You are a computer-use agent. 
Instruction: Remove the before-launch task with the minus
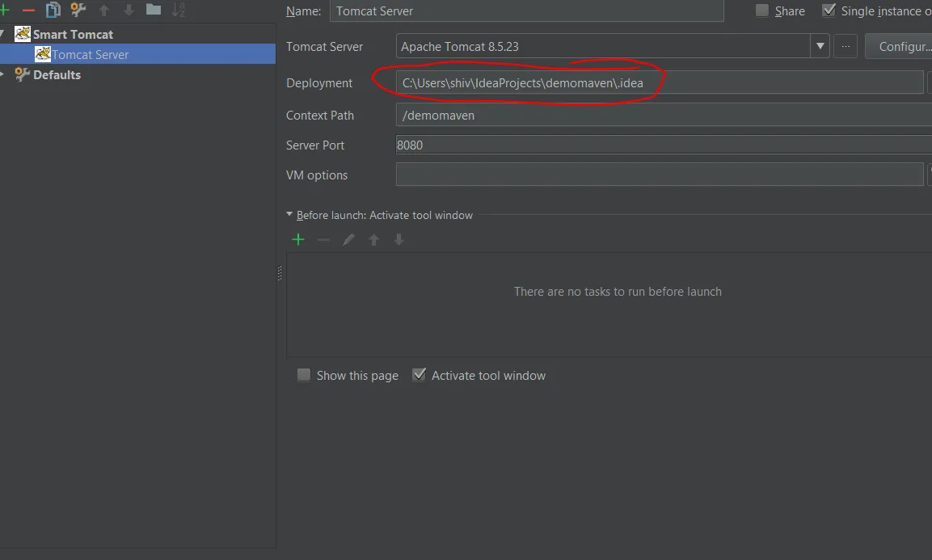click(323, 239)
